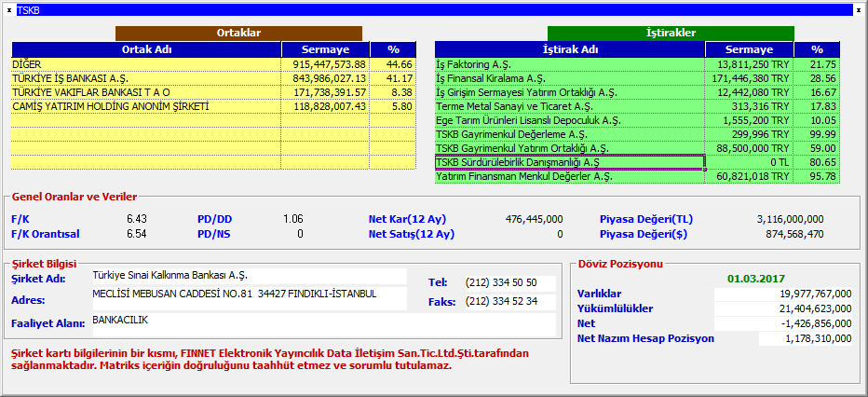Click the 5.80 percentage cell
Screen dimensions: 868x397
[x=393, y=105]
